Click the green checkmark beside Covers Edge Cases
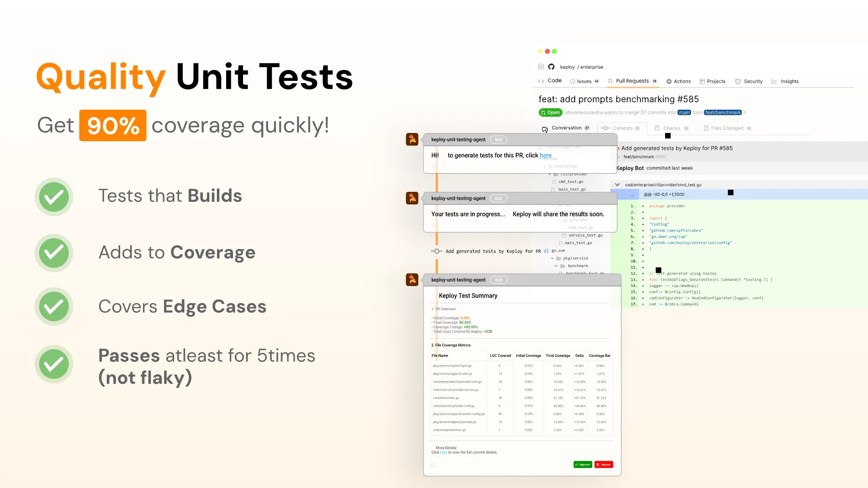 (54, 307)
